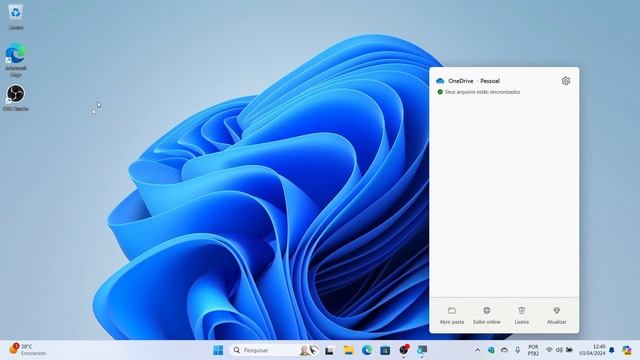Open the weather widget showing 28°C

[28, 350]
